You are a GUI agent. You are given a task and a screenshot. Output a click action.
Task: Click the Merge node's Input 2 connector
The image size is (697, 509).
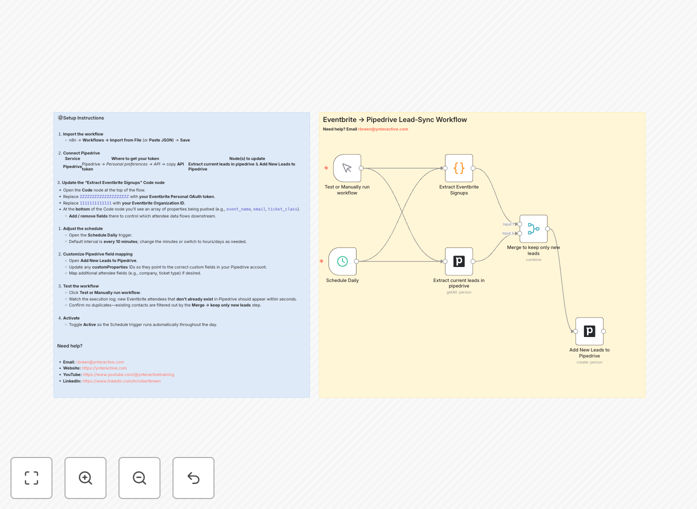click(519, 233)
